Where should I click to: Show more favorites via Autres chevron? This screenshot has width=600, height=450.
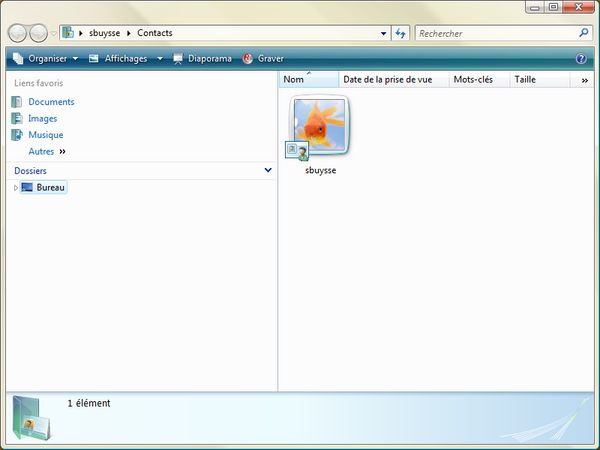[x=62, y=152]
